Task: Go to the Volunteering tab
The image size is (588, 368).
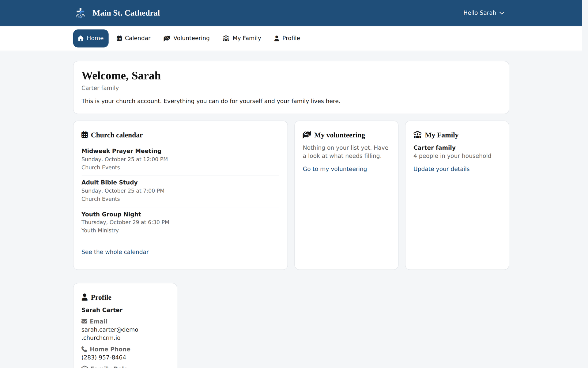Action: pos(187,38)
